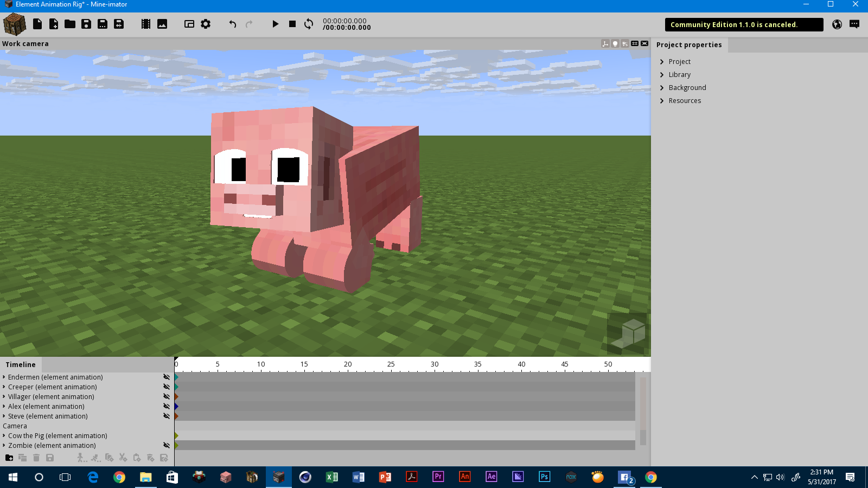The image size is (868, 488).
Task: Open the forums speech bubble icon
Action: point(854,24)
